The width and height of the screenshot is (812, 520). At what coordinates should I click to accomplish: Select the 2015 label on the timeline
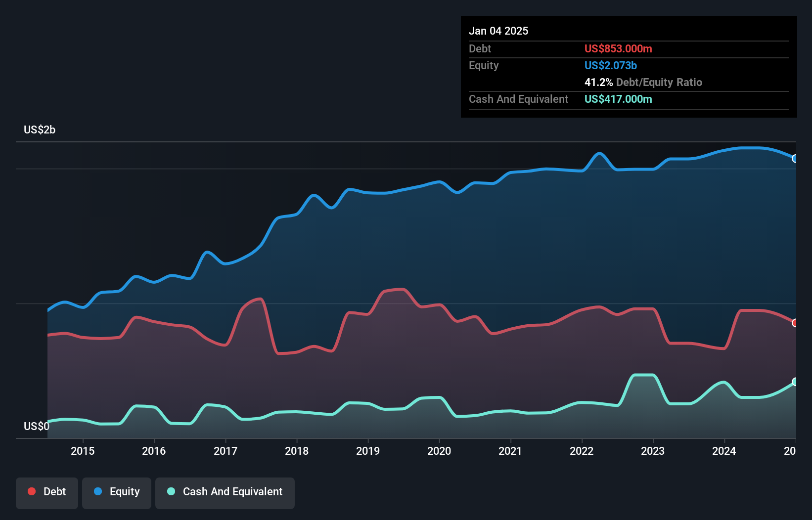(x=83, y=451)
